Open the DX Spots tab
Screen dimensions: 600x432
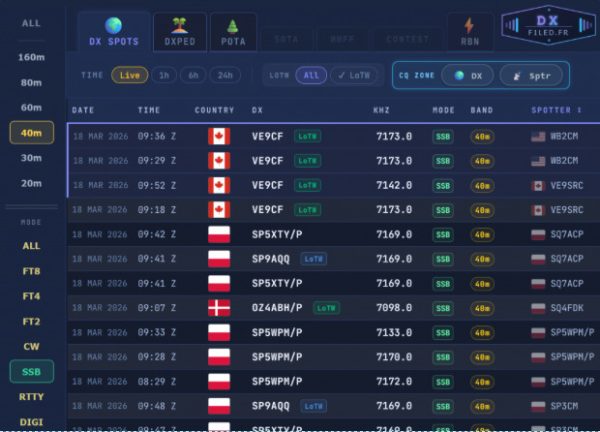pos(114,32)
